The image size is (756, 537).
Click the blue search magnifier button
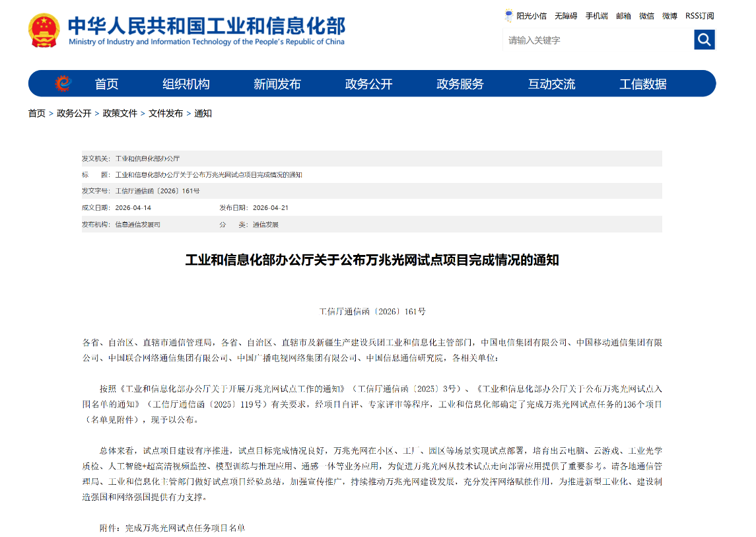click(x=704, y=40)
